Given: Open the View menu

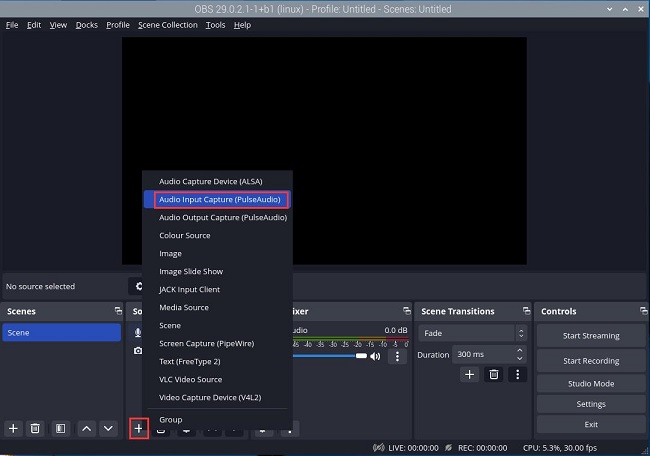Looking at the screenshot, I should (x=58, y=25).
